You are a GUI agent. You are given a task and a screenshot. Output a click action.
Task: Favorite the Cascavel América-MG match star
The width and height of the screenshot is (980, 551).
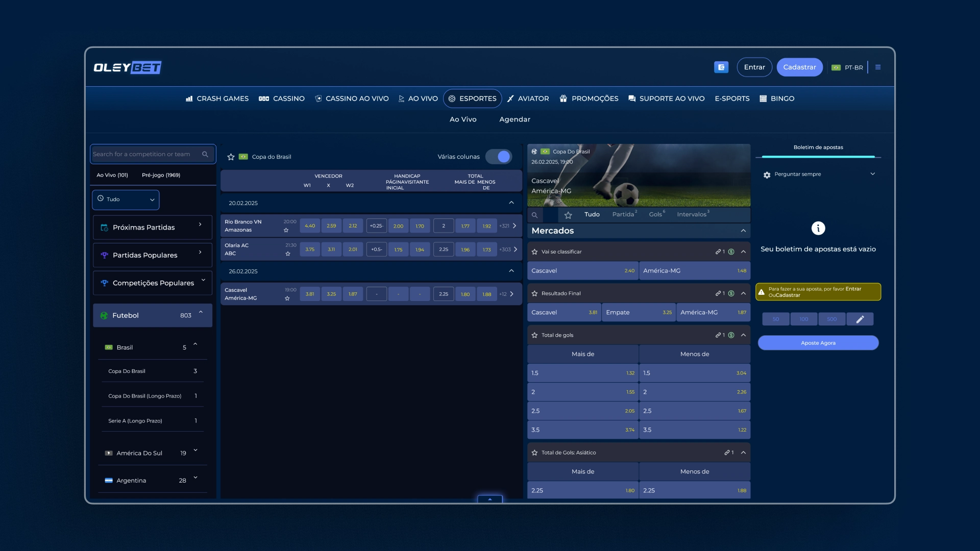[x=287, y=298]
